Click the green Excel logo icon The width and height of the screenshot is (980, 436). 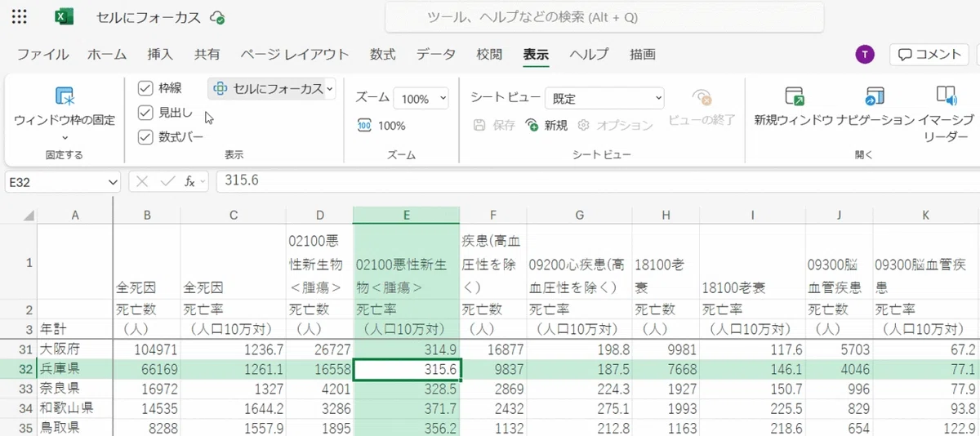point(64,17)
